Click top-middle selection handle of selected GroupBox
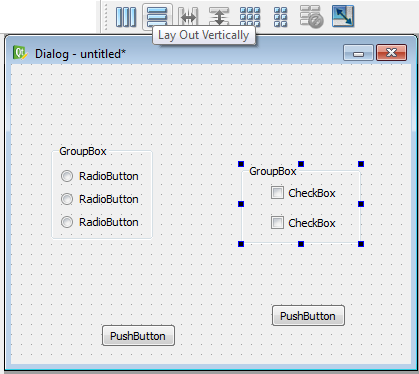 [301, 164]
